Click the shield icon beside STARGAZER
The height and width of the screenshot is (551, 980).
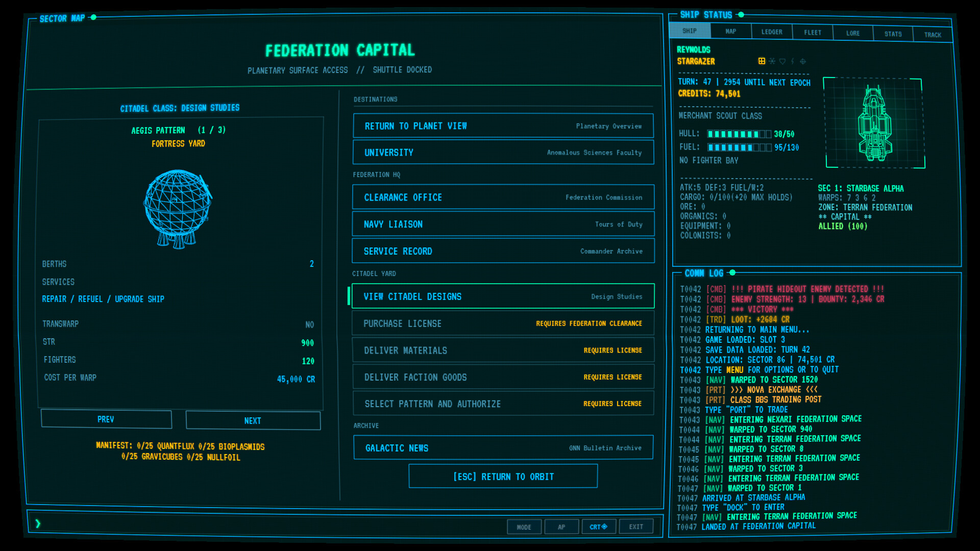782,61
